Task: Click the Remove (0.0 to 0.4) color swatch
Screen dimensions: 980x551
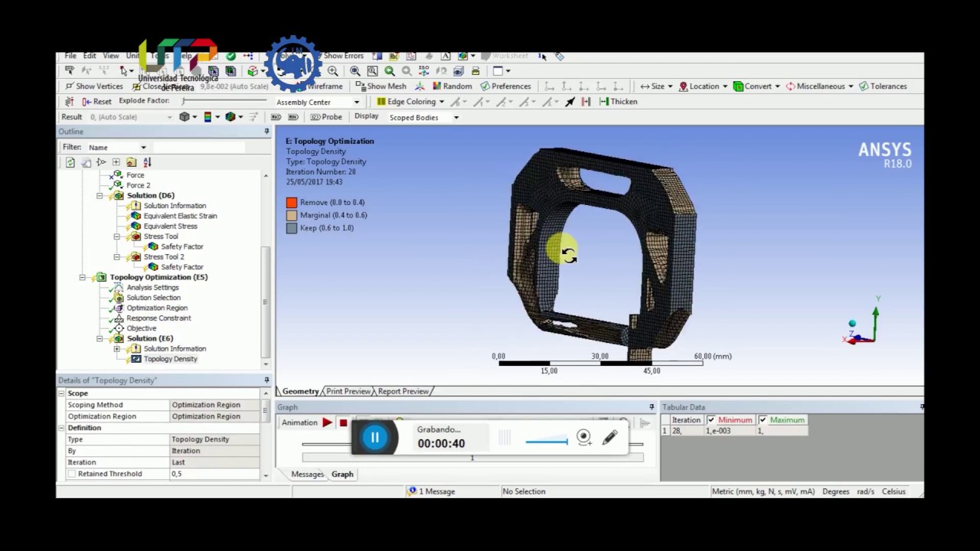Action: [x=291, y=203]
